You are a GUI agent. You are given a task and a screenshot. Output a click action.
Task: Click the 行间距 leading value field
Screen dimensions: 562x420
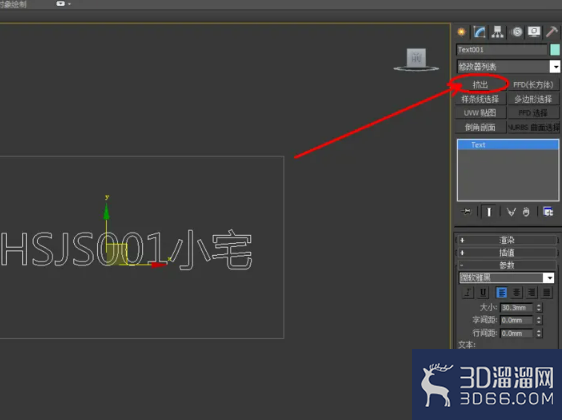[x=516, y=333]
